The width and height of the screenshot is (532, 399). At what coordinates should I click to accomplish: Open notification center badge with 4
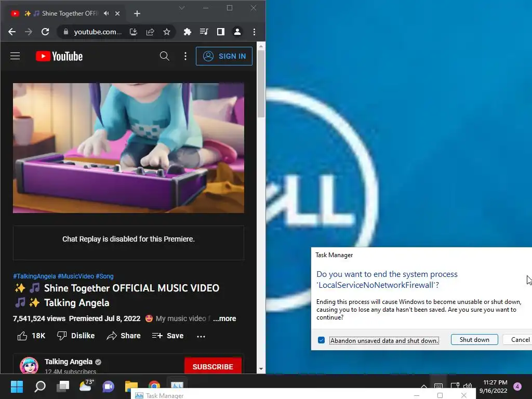pyautogui.click(x=517, y=387)
